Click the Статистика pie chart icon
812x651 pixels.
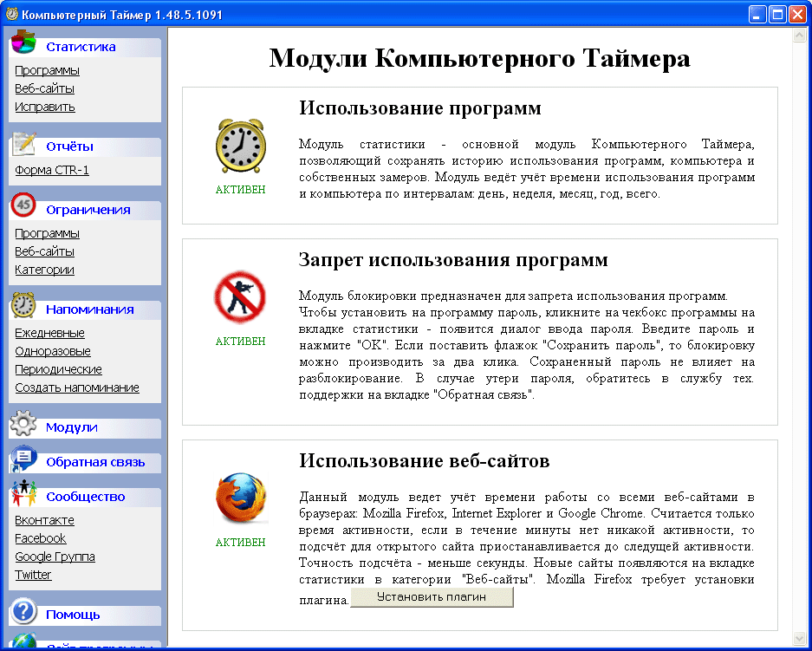(x=24, y=42)
